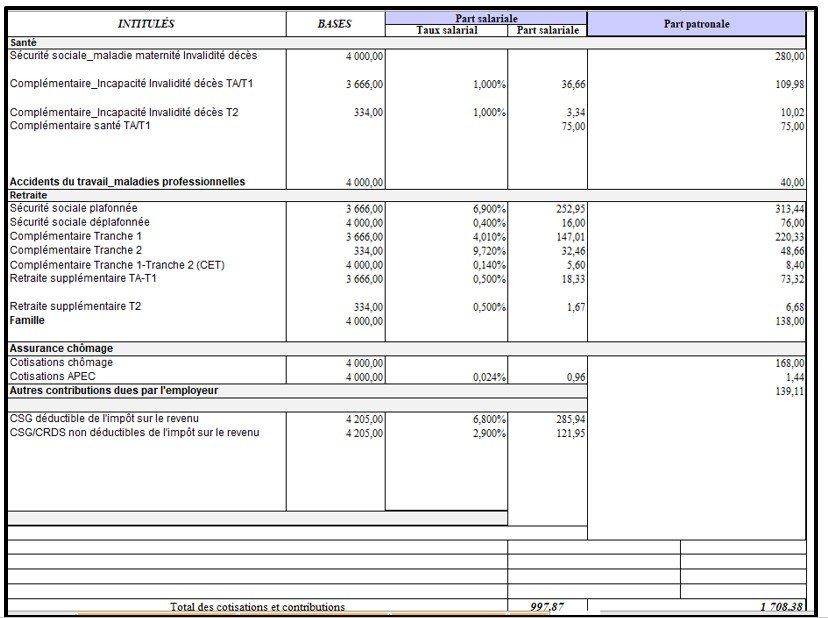This screenshot has width=828, height=618.
Task: Click the Taux salarial sub-header
Action: coord(446,31)
